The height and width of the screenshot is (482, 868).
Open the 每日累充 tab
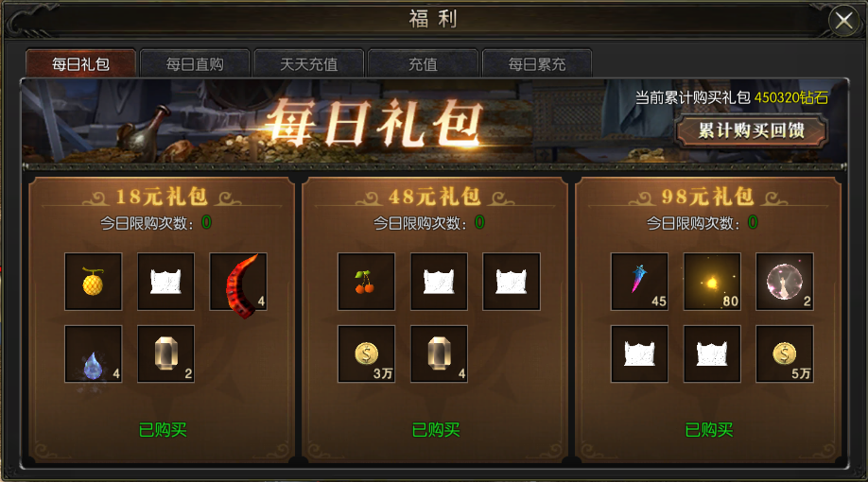click(x=537, y=64)
